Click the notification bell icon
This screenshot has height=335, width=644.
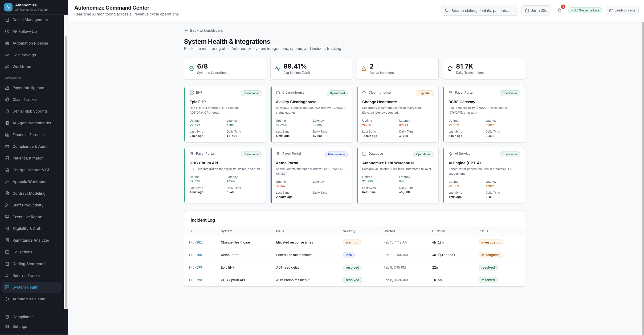[559, 10]
